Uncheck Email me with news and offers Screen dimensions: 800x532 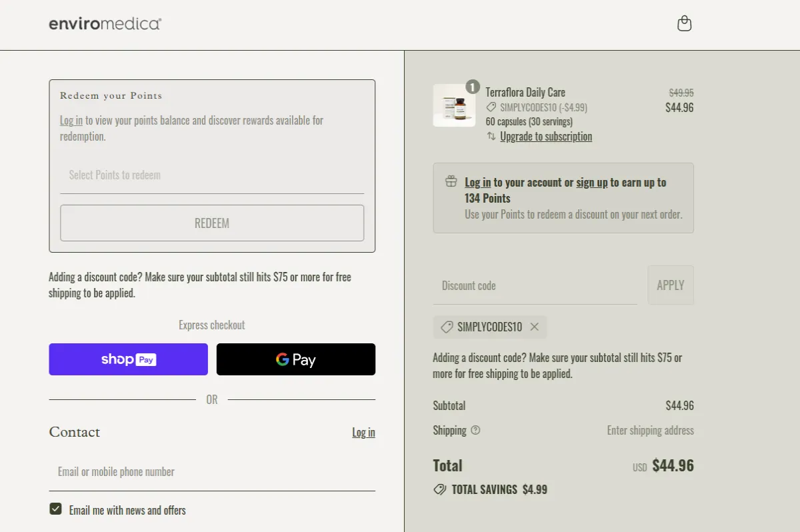[55, 510]
